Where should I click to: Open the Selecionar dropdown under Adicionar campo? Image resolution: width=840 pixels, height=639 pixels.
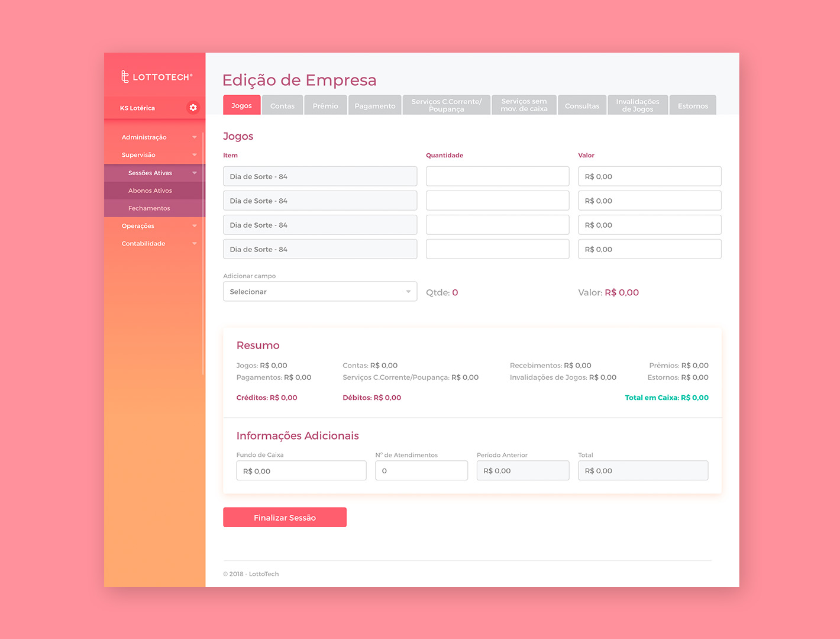click(319, 292)
